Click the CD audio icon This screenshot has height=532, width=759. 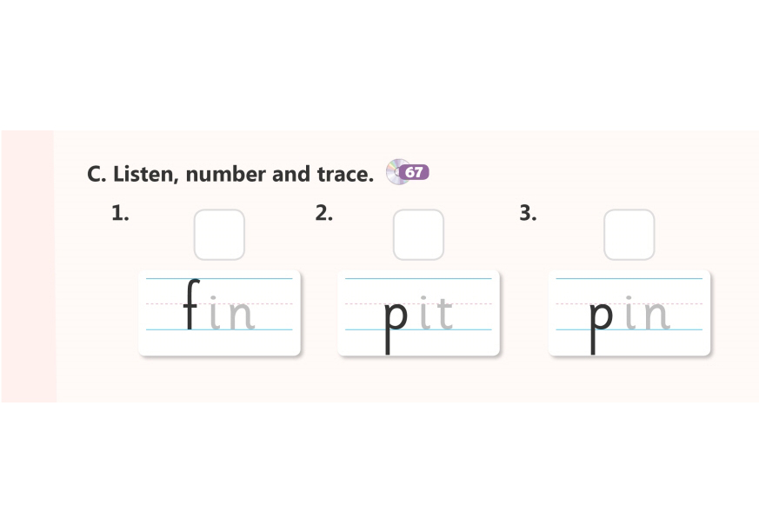click(x=396, y=171)
